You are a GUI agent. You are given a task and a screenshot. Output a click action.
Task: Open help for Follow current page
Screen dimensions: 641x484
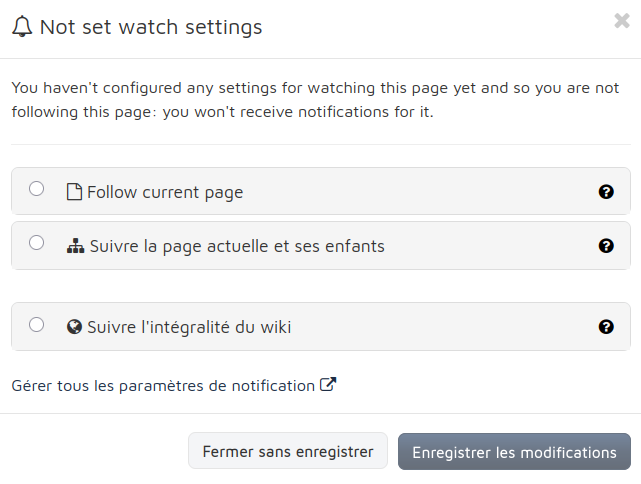606,192
